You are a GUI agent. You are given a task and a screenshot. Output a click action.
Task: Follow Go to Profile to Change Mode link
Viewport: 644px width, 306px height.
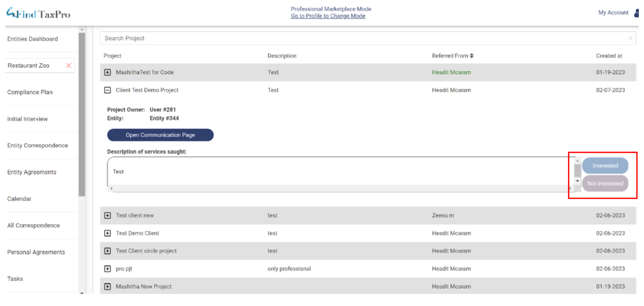coord(328,16)
